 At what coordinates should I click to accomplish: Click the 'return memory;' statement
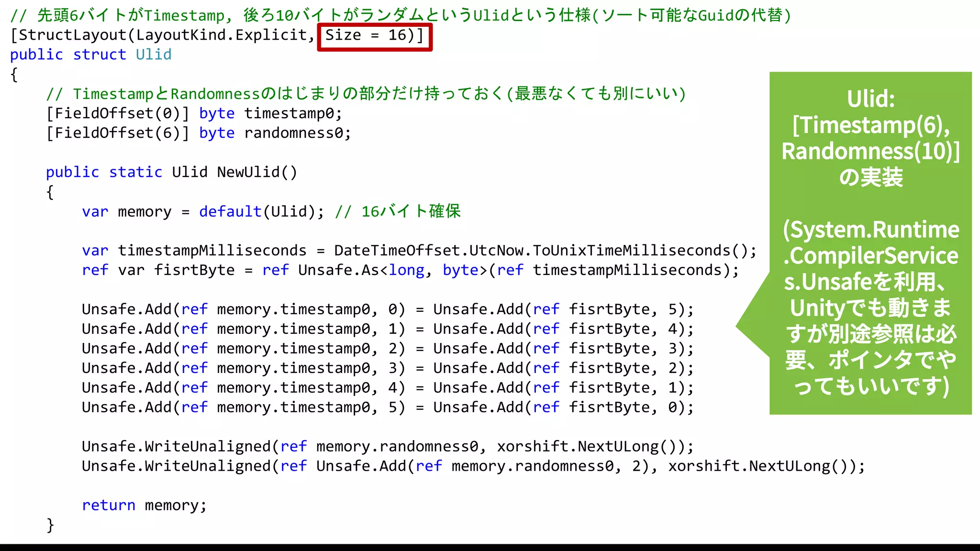coord(145,506)
